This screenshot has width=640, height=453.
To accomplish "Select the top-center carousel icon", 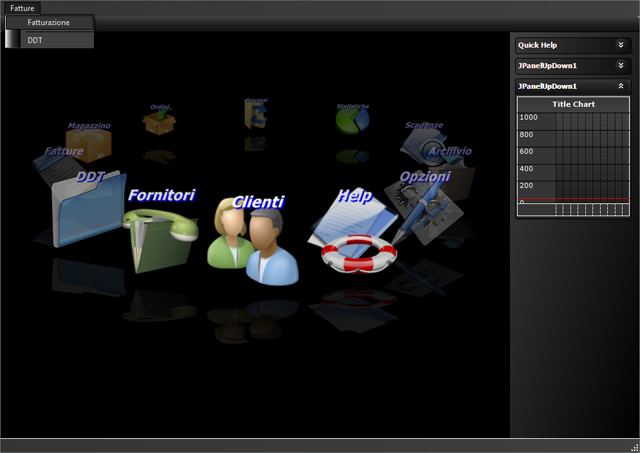I will (254, 112).
